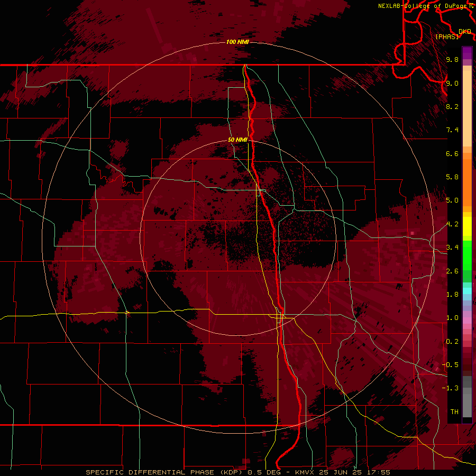476x476 pixels.
Task: Select the yellow segment of the color bar
Action: 467,226
